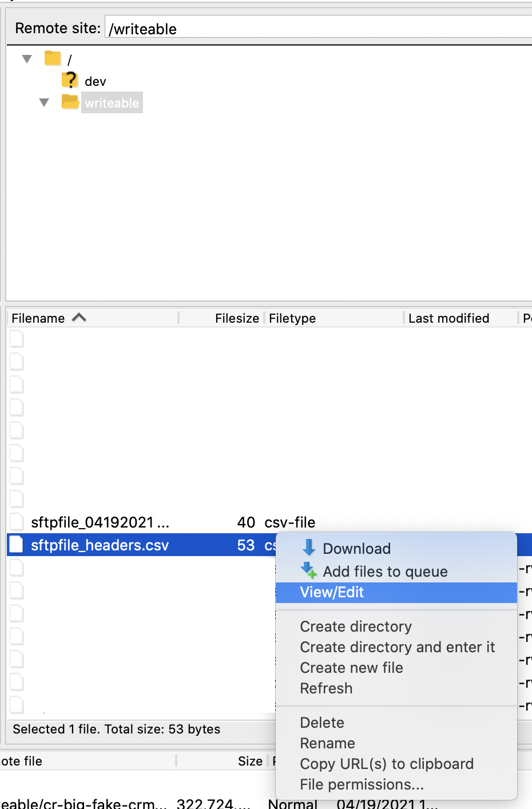
Task: Select Rename in the context menu
Action: point(327,743)
